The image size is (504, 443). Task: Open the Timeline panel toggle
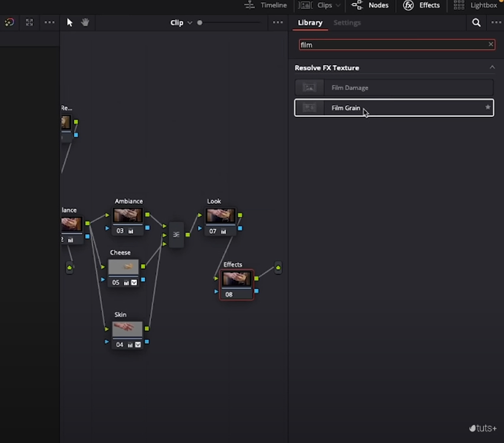coord(266,5)
